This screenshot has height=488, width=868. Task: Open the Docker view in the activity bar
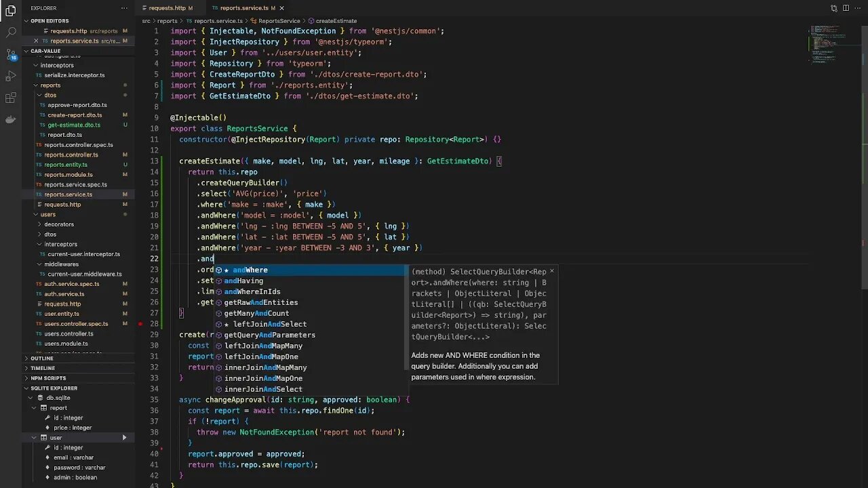(11, 120)
